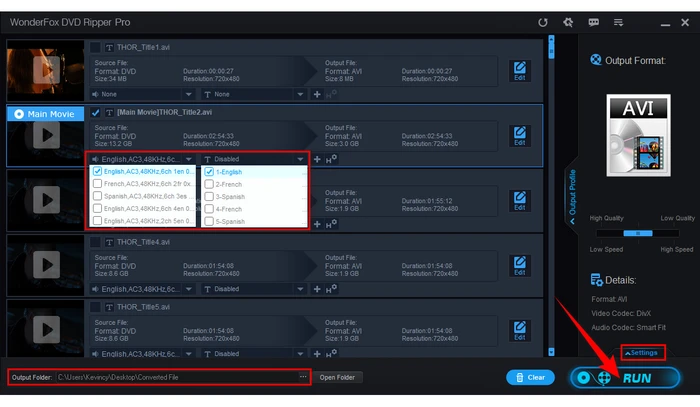Toggle 1-English subtitle checkbox

tap(209, 171)
